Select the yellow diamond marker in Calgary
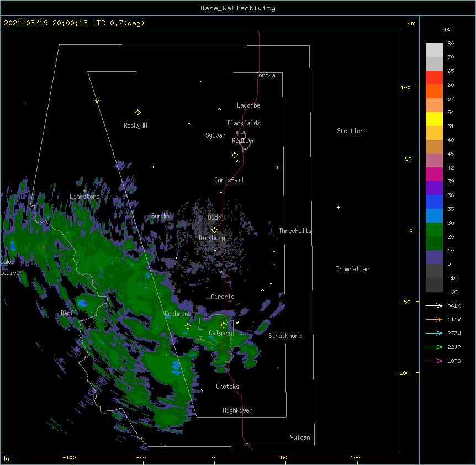Image resolution: width=476 pixels, height=465 pixels. 224,325
